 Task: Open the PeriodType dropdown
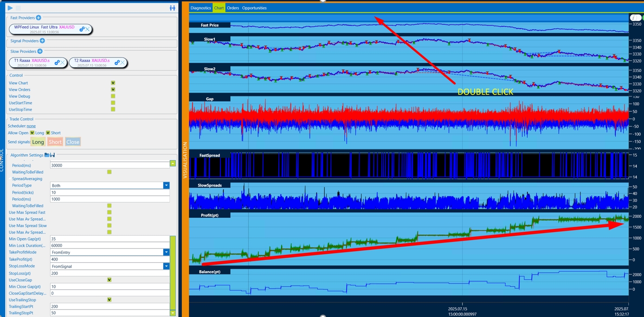tap(166, 185)
